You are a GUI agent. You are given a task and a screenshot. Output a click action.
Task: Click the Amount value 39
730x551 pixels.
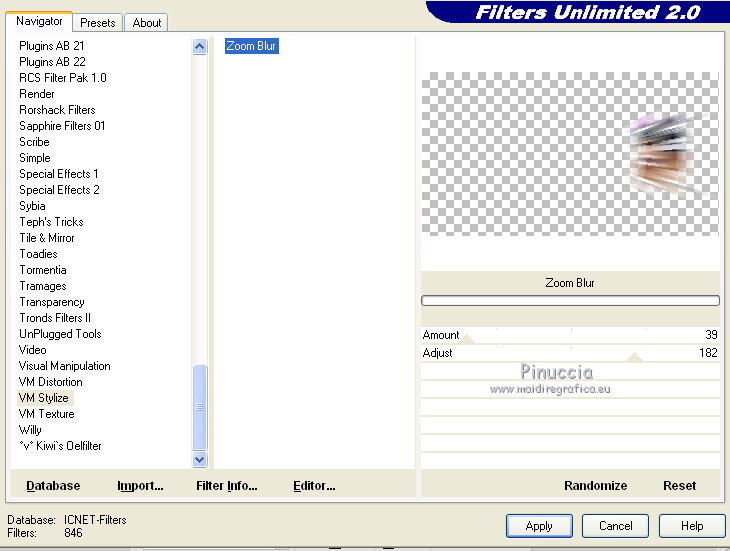coord(711,335)
